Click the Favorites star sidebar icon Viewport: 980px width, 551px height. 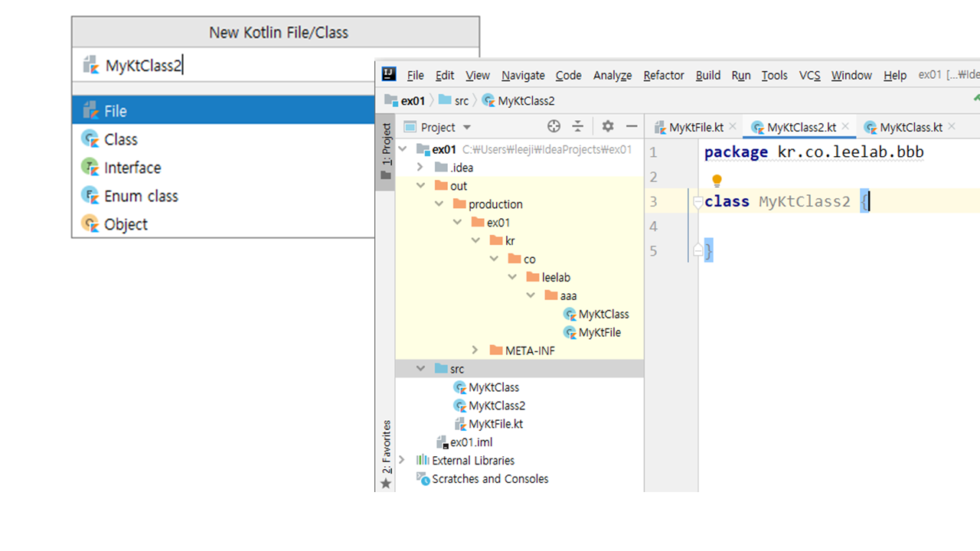click(x=386, y=484)
